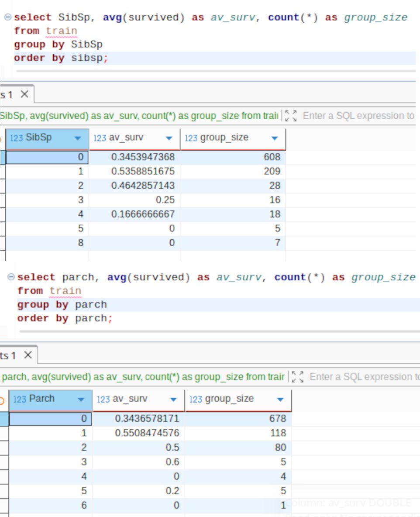Close the upper results tab with X

[x=24, y=94]
